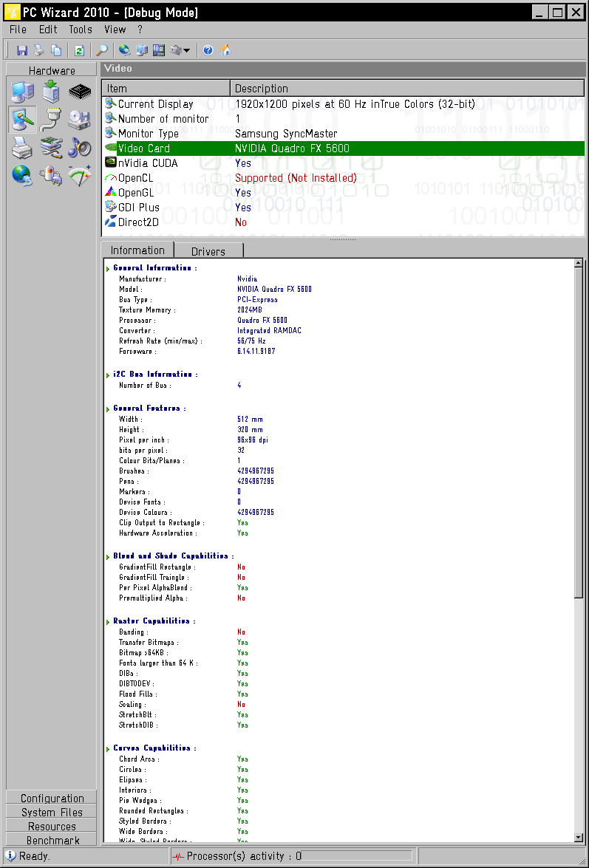Click the Texture Memory 2024MB value
Image resolution: width=589 pixels, height=868 pixels.
point(250,310)
